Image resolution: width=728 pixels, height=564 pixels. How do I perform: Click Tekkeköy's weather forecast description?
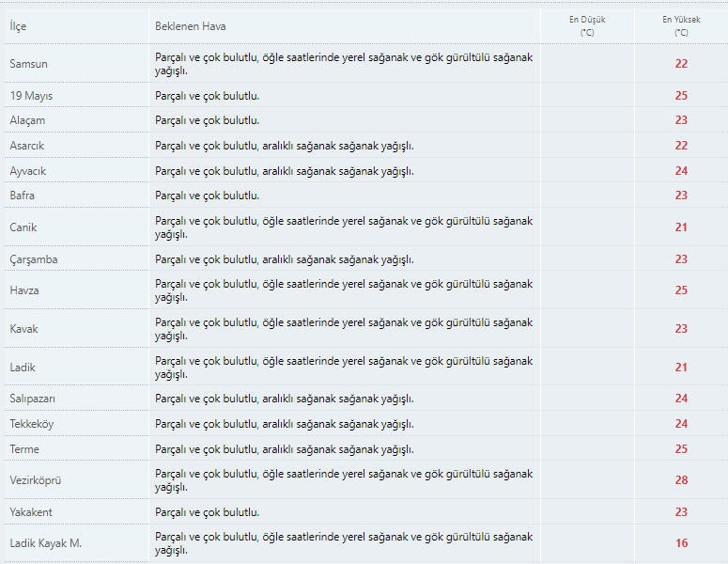click(284, 424)
